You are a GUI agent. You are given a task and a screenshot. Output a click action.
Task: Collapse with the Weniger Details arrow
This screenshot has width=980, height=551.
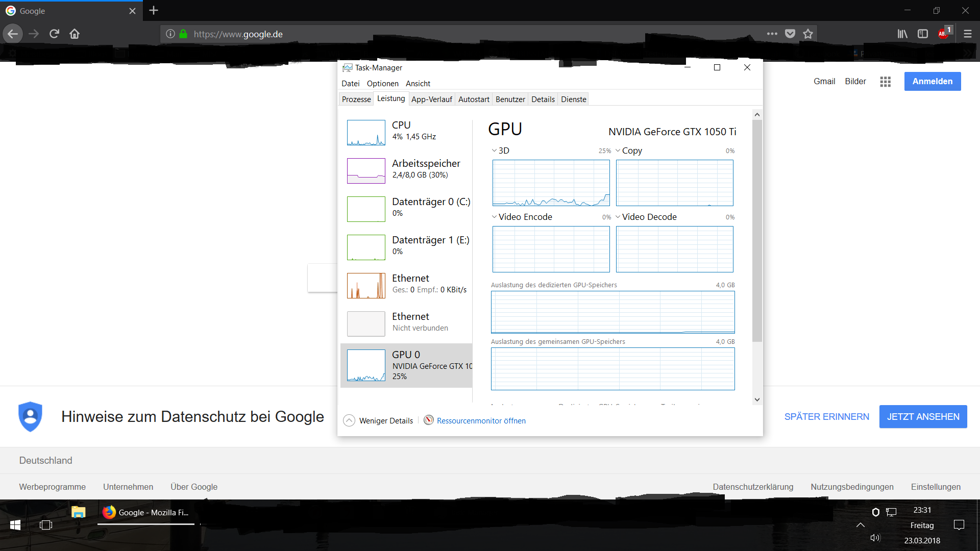[x=349, y=420]
